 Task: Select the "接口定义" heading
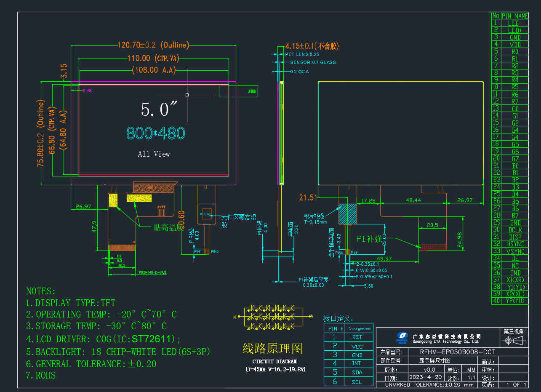(x=338, y=318)
